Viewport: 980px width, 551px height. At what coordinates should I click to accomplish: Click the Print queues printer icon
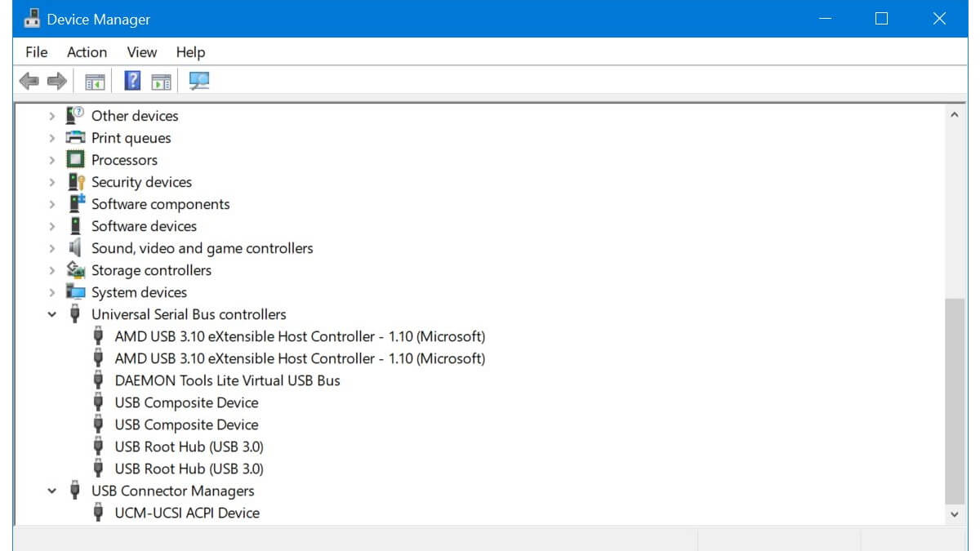[76, 138]
